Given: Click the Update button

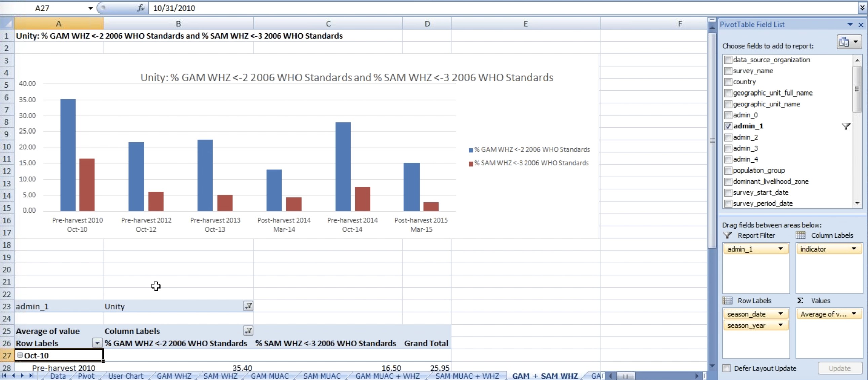Looking at the screenshot, I should pyautogui.click(x=839, y=368).
